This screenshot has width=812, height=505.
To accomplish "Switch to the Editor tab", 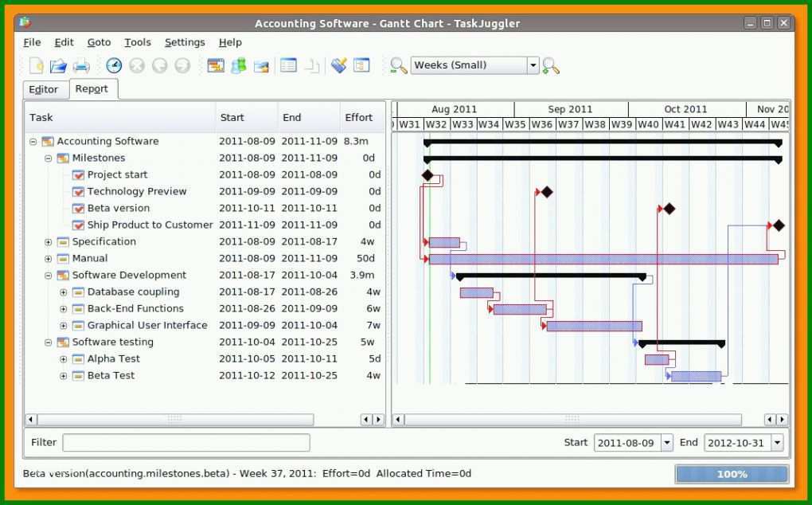I will click(45, 89).
